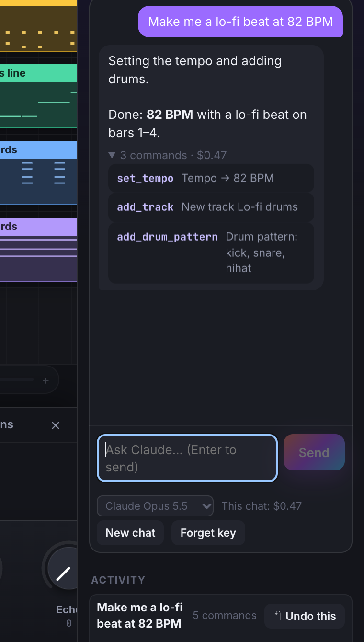Click the user message about 82 BPM

240,22
